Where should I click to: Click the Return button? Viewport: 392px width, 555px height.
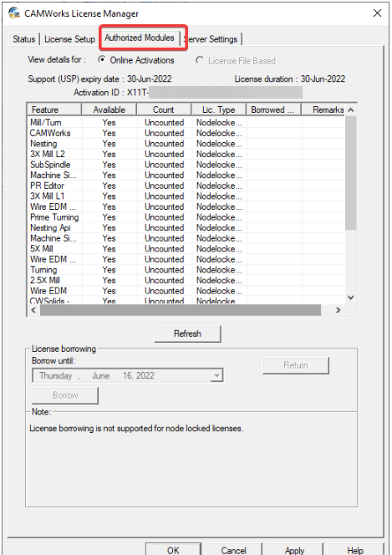tap(296, 365)
